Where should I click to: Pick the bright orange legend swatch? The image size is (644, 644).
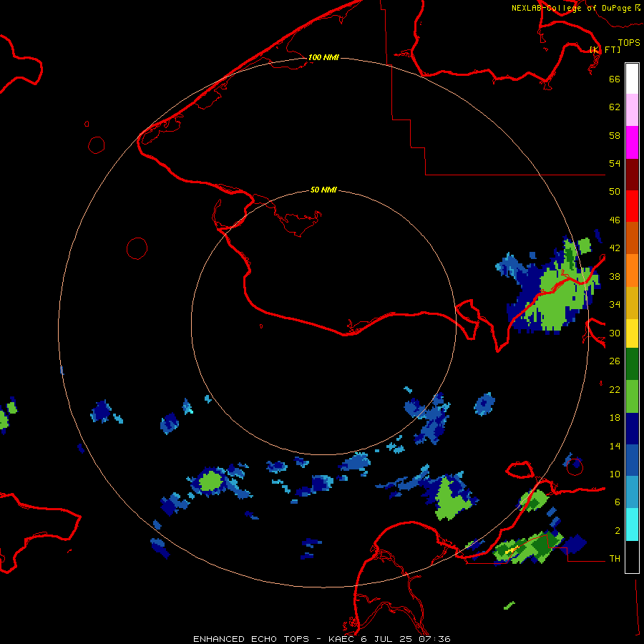click(x=632, y=270)
